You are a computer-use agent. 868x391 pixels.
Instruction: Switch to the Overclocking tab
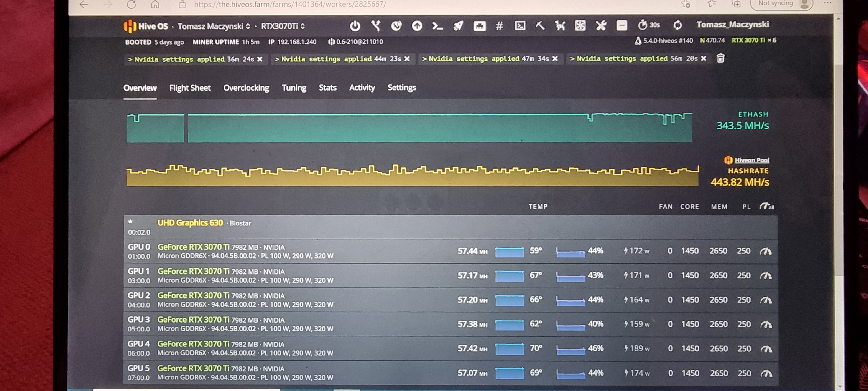[x=246, y=88]
